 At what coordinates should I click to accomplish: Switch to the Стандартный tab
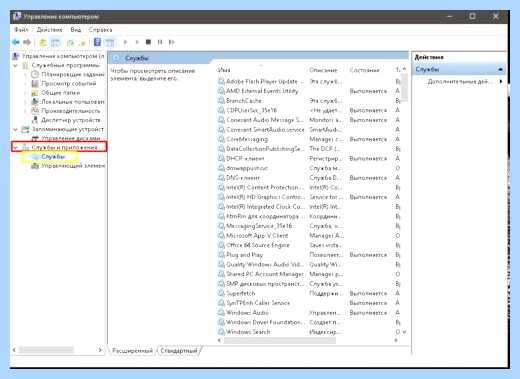(179, 351)
